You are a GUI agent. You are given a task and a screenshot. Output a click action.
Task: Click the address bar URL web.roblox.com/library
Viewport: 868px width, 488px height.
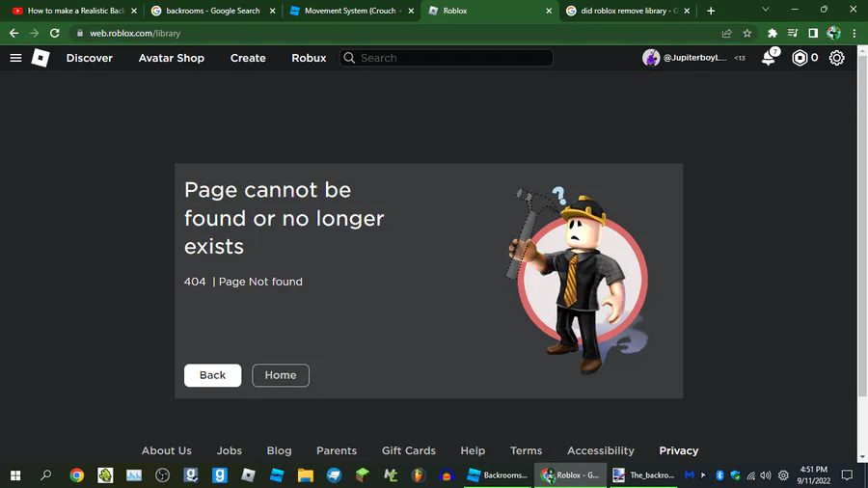(x=135, y=33)
